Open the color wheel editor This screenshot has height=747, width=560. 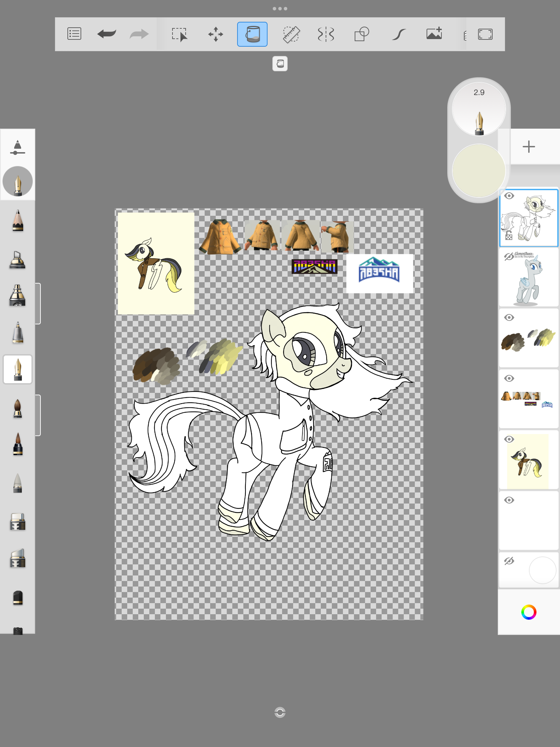pos(529,612)
